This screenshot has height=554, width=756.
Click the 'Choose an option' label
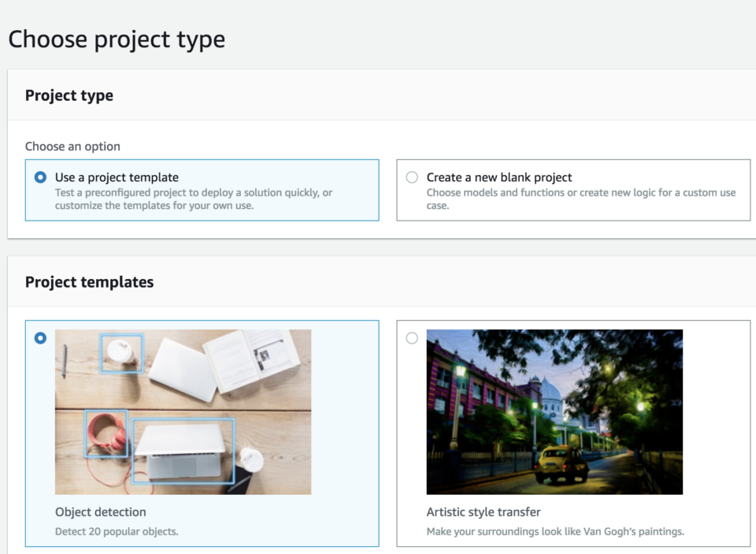(72, 147)
